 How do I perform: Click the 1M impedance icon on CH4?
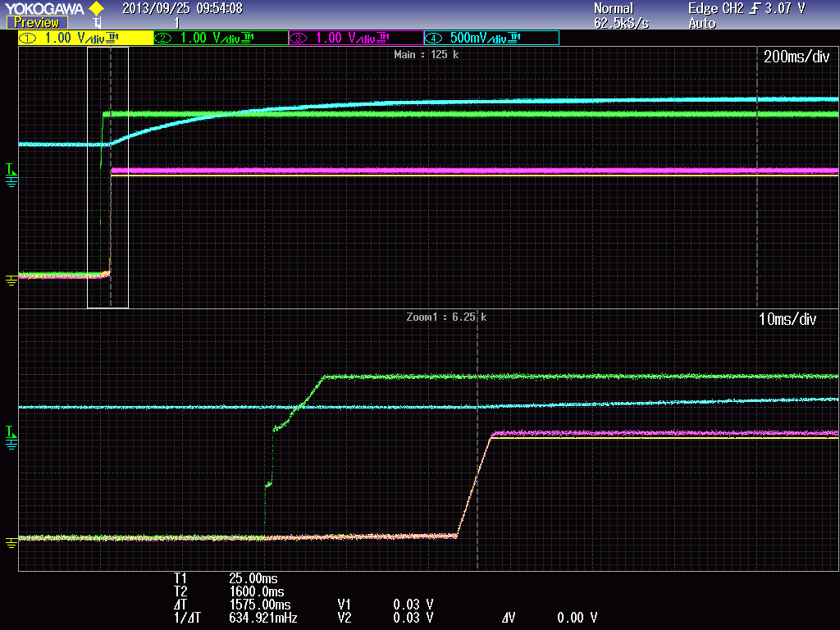514,36
